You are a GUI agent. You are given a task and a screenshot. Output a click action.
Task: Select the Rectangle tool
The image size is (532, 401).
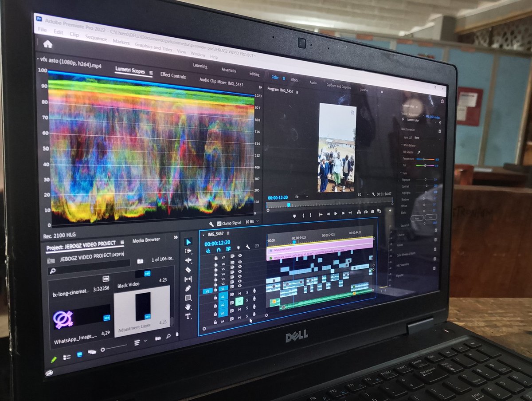pos(188,298)
